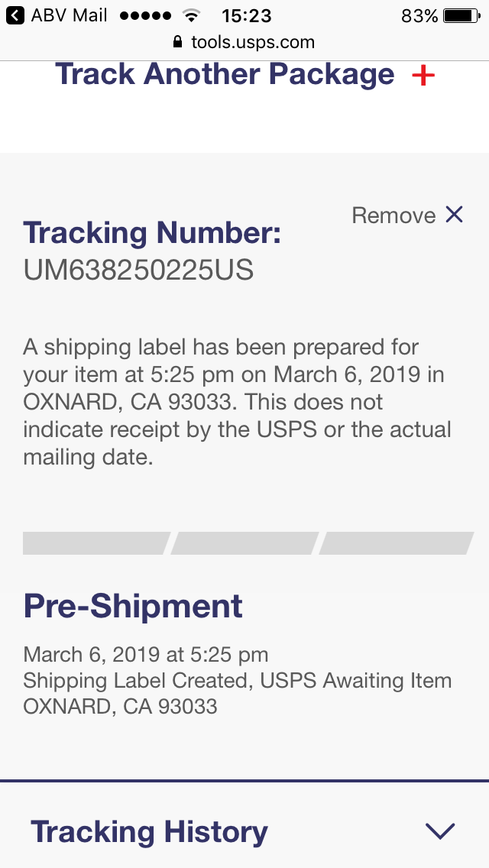The height and width of the screenshot is (868, 489).
Task: Tap the Pre-Shipment status heading
Action: 133,606
